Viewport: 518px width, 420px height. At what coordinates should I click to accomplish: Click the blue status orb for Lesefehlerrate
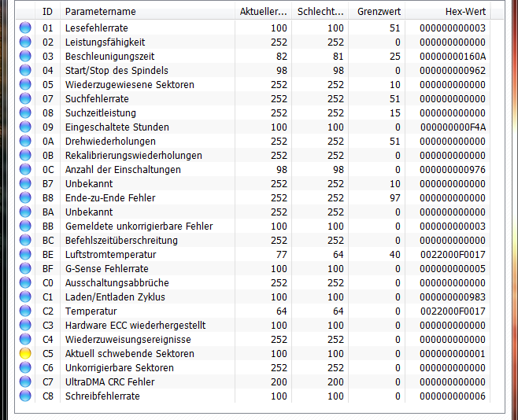(25, 28)
